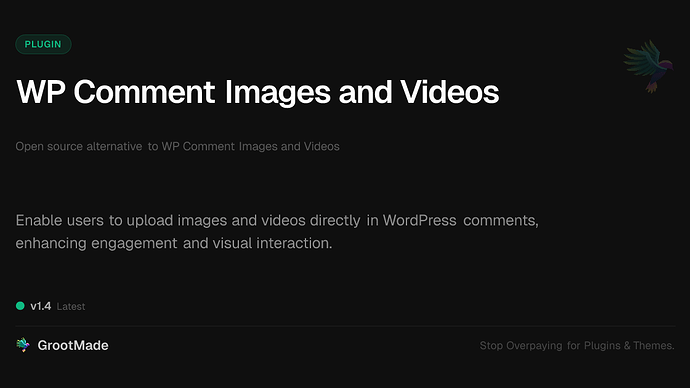Click the 'Latest' label

71,307
